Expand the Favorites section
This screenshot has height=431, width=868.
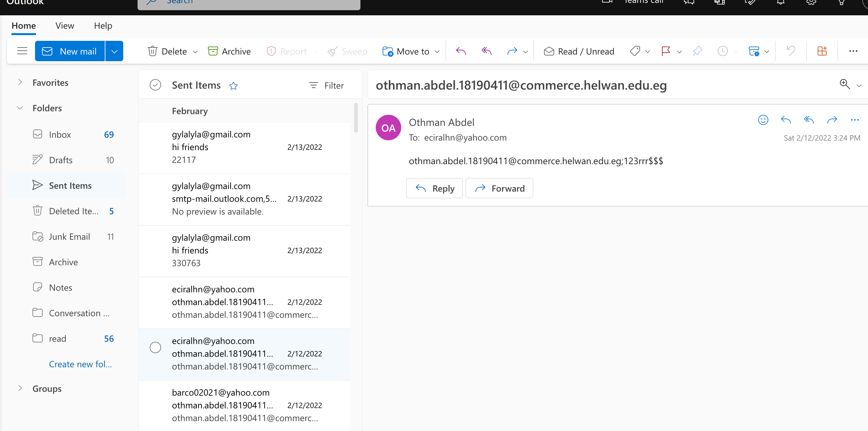point(20,82)
